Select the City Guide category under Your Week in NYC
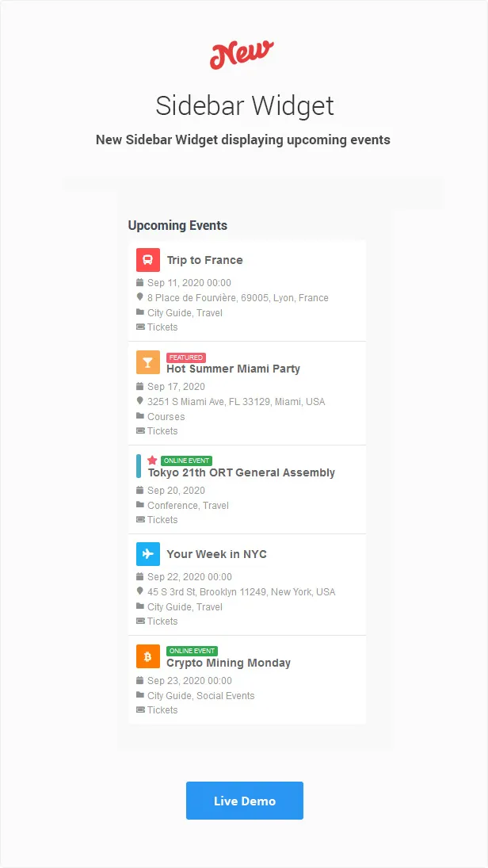The height and width of the screenshot is (868, 488). (x=168, y=606)
